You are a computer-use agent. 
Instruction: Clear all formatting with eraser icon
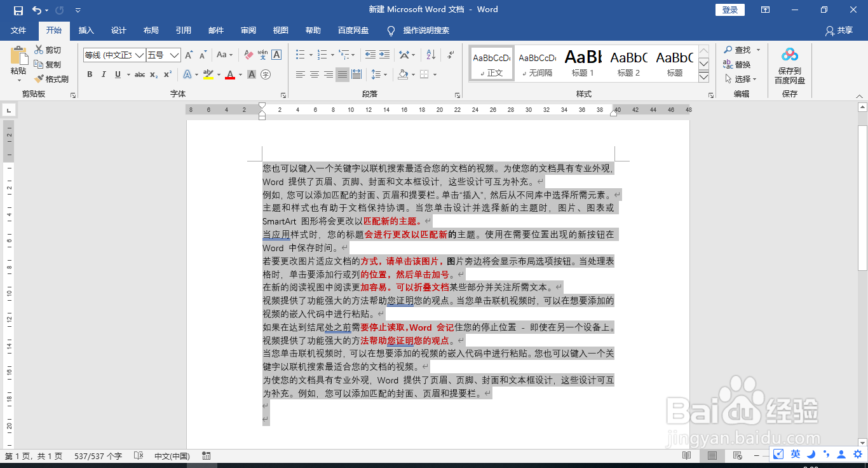click(248, 55)
